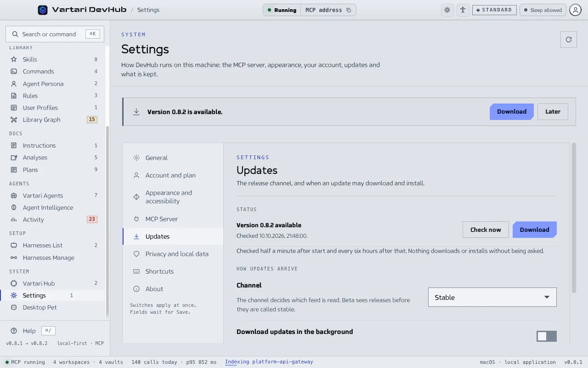Open Vartari Hub in the sidebar
Screen dimensions: 588x368
click(x=53, y=283)
